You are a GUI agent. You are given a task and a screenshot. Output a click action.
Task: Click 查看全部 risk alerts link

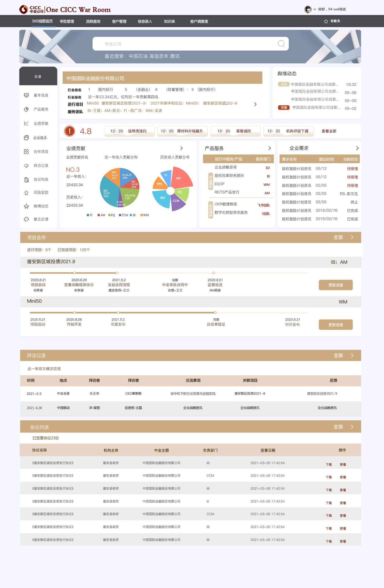[x=329, y=131]
